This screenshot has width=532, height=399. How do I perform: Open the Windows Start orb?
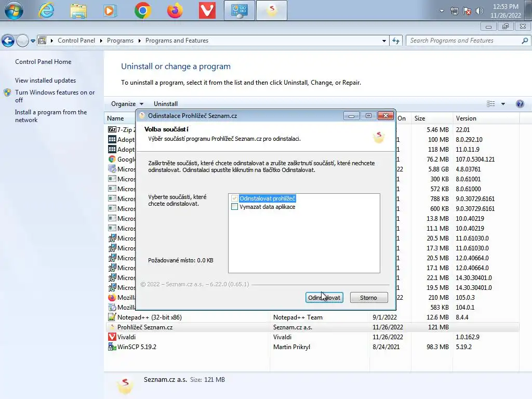[14, 10]
